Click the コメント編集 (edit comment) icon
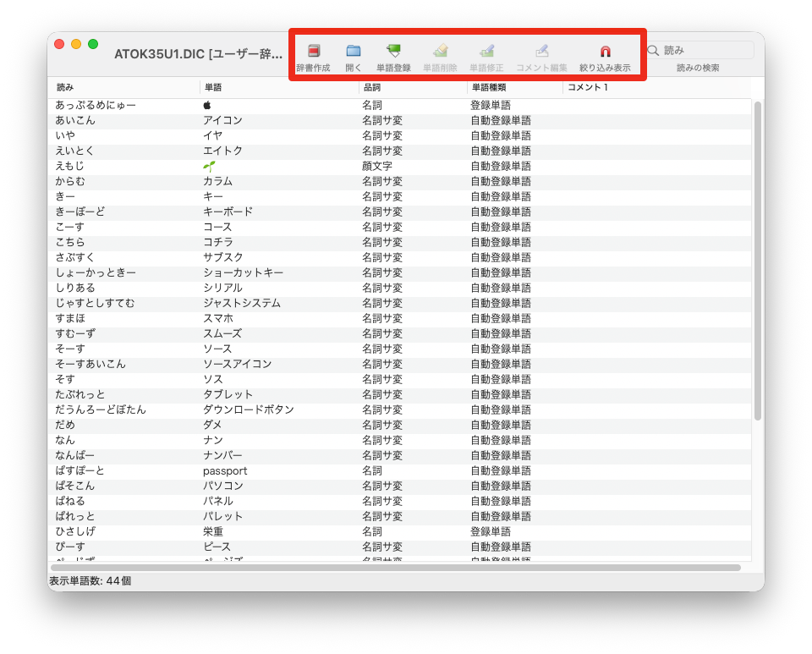812x654 pixels. [541, 52]
